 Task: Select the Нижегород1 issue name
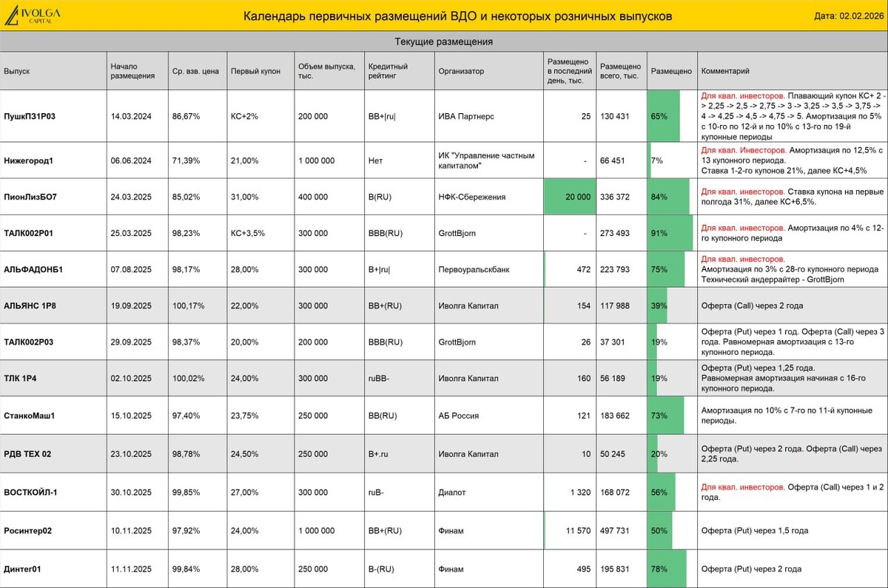click(x=29, y=160)
